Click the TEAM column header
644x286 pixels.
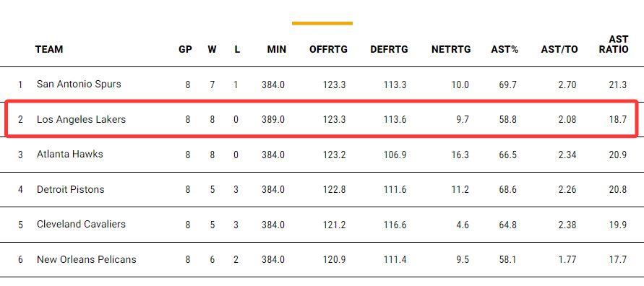pyautogui.click(x=49, y=50)
